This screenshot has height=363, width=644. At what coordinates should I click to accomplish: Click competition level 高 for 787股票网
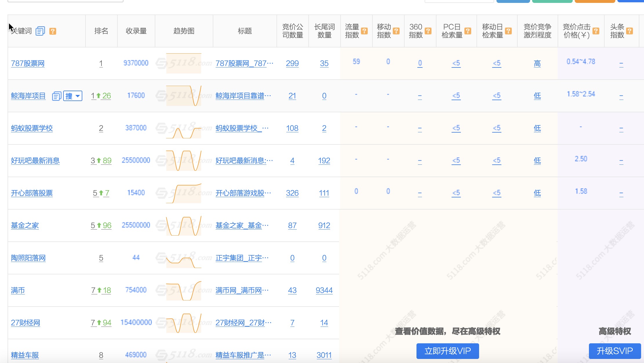tap(537, 63)
